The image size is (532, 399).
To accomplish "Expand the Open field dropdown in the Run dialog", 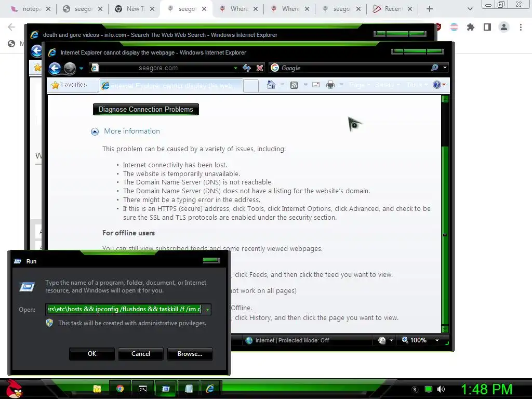I will click(x=207, y=310).
